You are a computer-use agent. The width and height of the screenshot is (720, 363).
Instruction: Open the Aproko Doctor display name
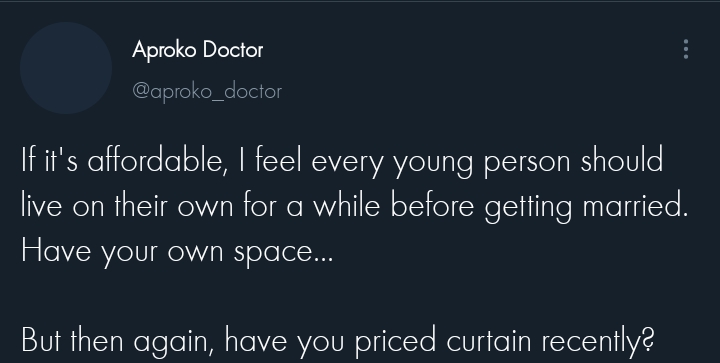pos(197,50)
